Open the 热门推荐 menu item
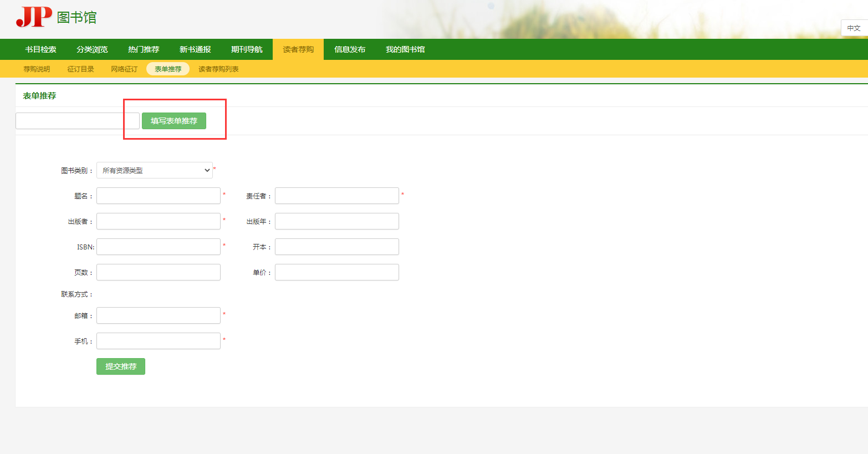The width and height of the screenshot is (868, 454). point(144,49)
